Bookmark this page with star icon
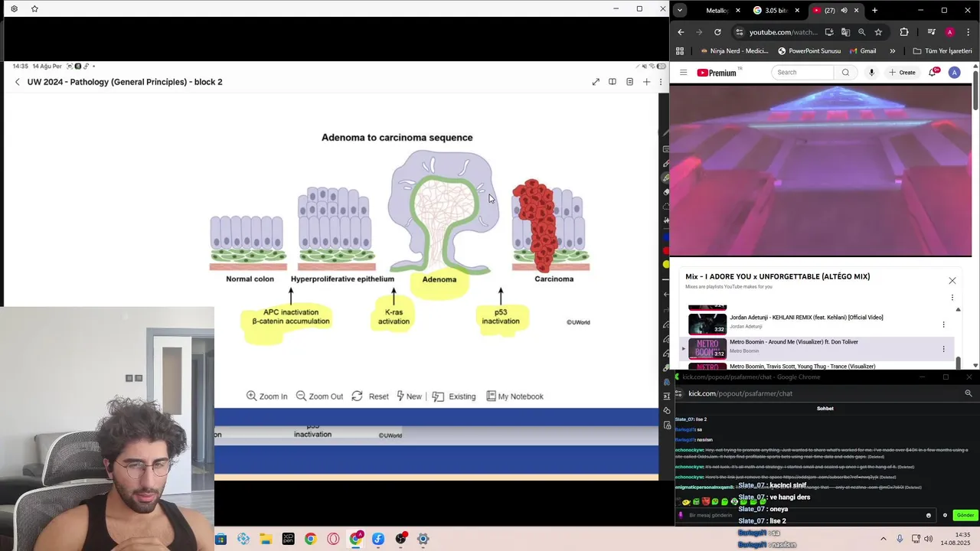The image size is (980, 551). (878, 32)
